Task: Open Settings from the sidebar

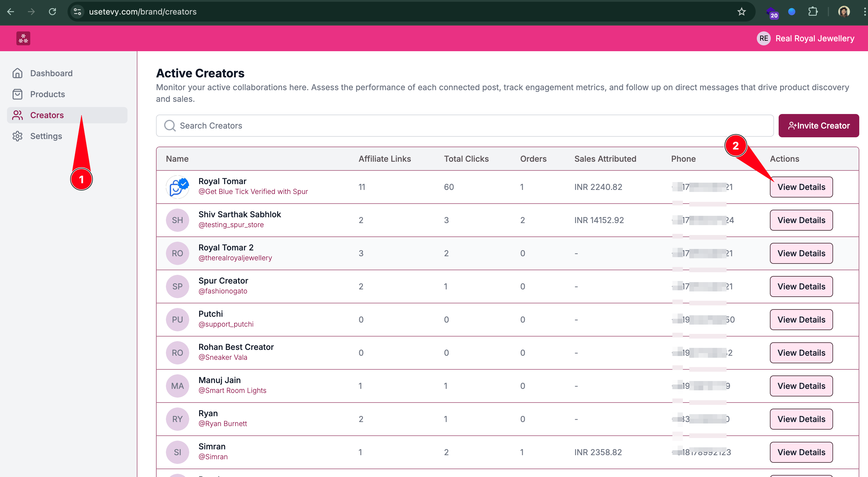Action: (67, 136)
